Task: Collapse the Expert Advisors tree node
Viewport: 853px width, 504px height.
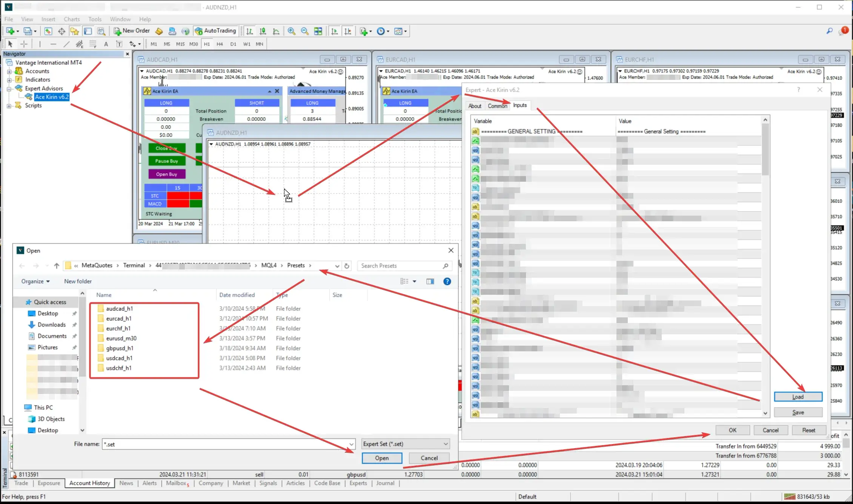Action: [9, 89]
